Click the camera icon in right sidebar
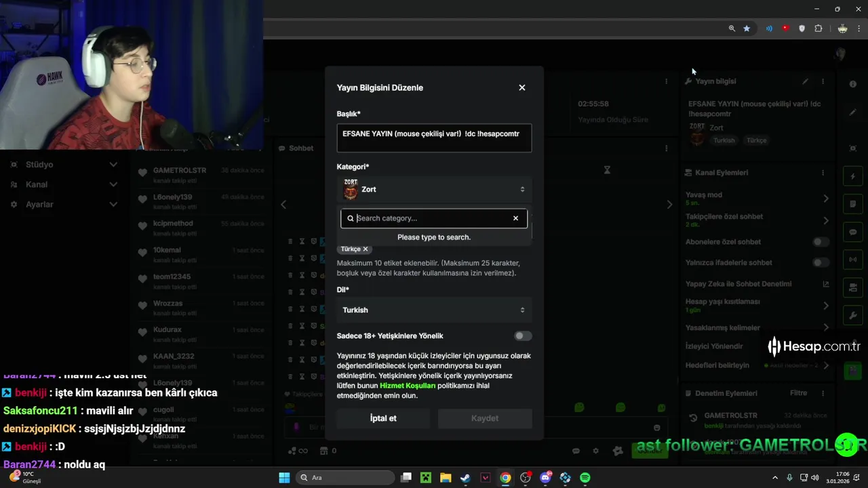868x488 pixels. pyautogui.click(x=853, y=287)
